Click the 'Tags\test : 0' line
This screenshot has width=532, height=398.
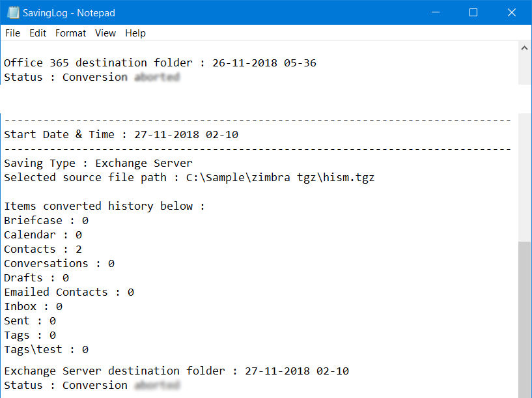46,350
